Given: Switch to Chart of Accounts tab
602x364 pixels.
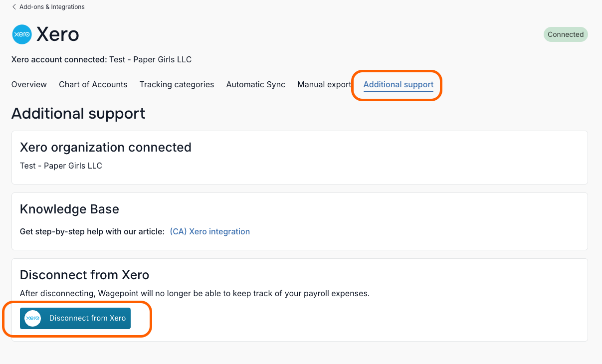Looking at the screenshot, I should point(93,85).
